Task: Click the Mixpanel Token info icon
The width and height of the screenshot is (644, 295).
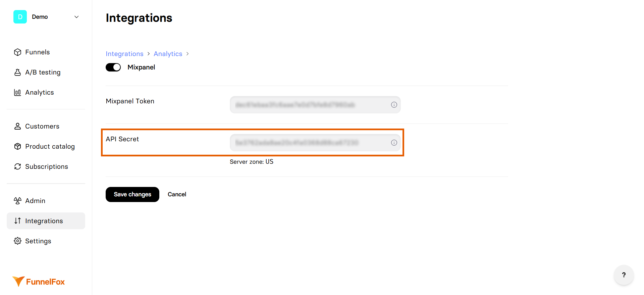Action: point(394,105)
